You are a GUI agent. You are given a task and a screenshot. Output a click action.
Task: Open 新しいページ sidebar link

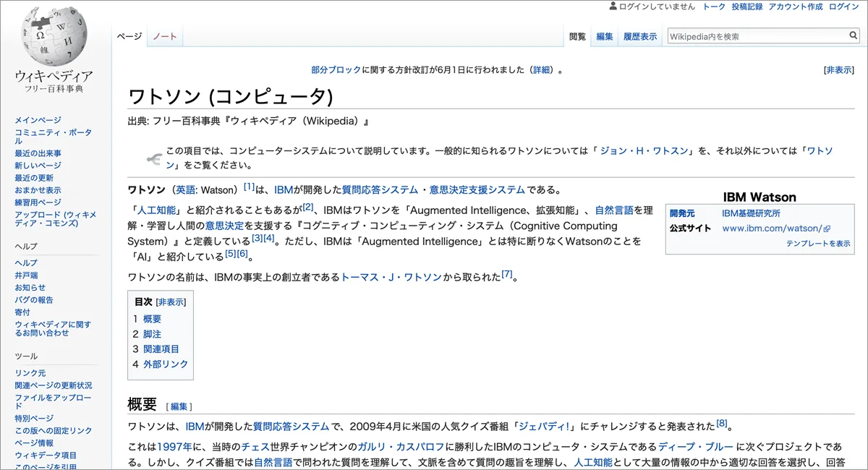(x=38, y=166)
